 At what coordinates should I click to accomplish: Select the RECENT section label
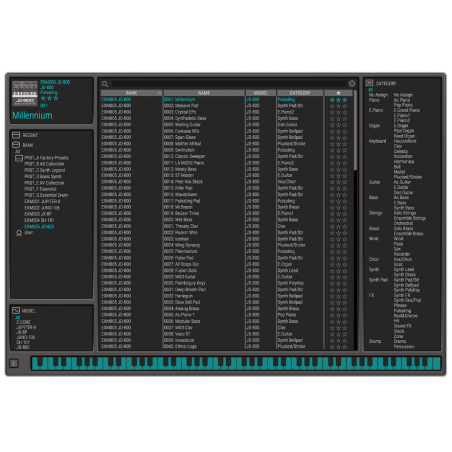30,135
